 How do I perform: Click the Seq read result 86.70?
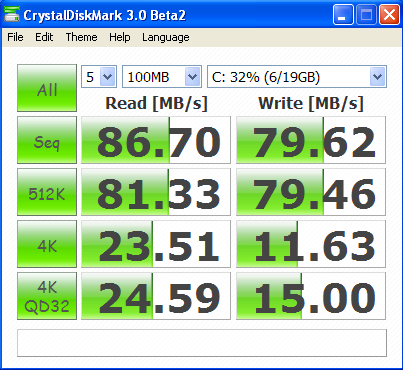[156, 140]
